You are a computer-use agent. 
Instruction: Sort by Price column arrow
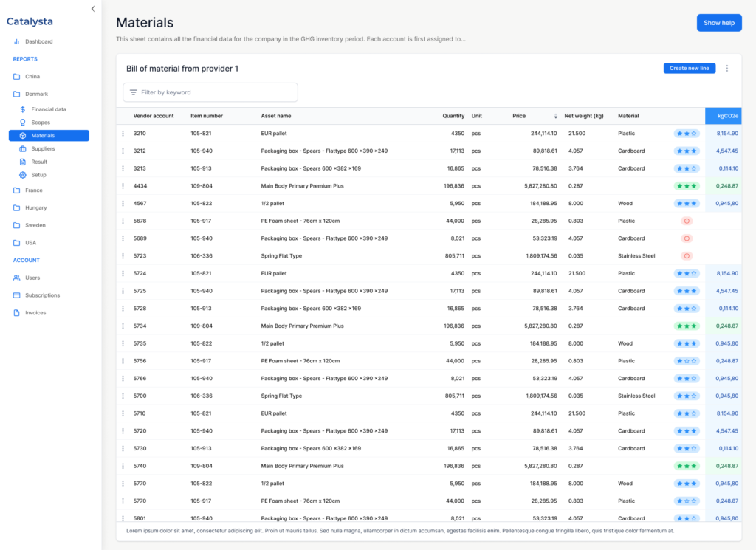pyautogui.click(x=555, y=117)
